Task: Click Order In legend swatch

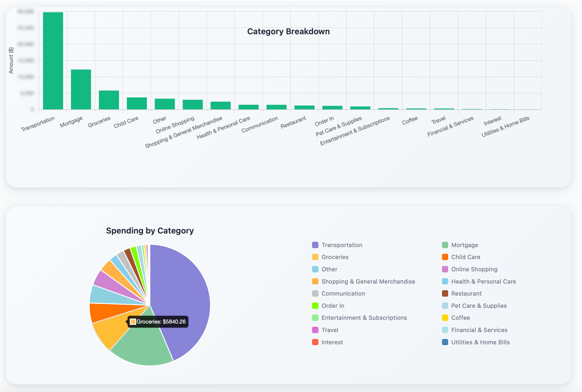Action: [x=315, y=306]
